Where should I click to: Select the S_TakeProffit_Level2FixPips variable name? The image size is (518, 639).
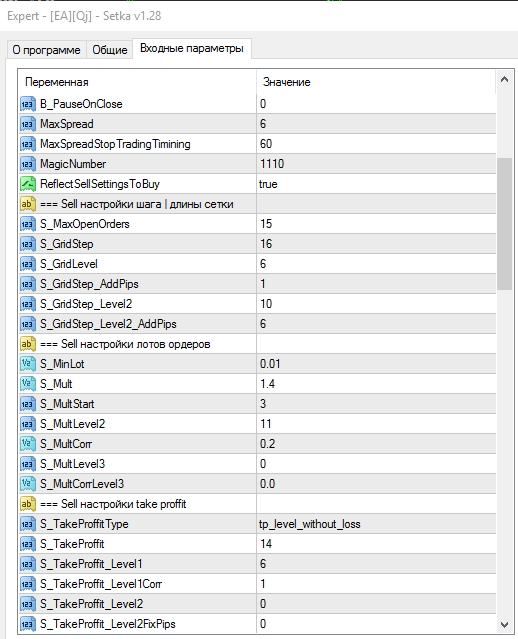click(x=108, y=624)
